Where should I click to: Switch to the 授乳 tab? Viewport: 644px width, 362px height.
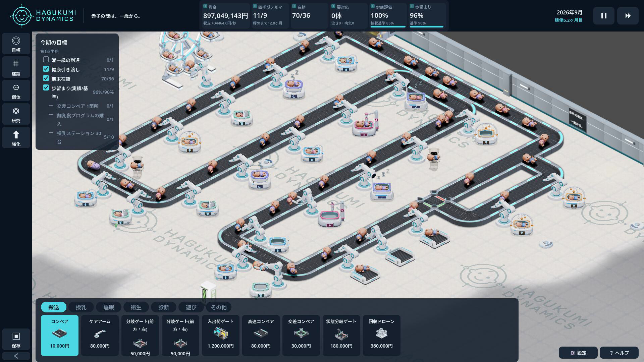(81, 307)
